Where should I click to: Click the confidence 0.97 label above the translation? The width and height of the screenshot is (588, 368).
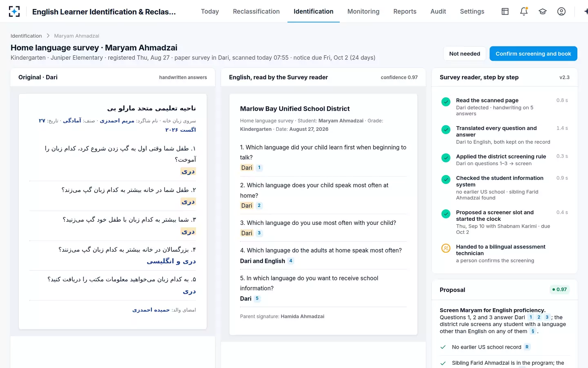[x=399, y=77]
